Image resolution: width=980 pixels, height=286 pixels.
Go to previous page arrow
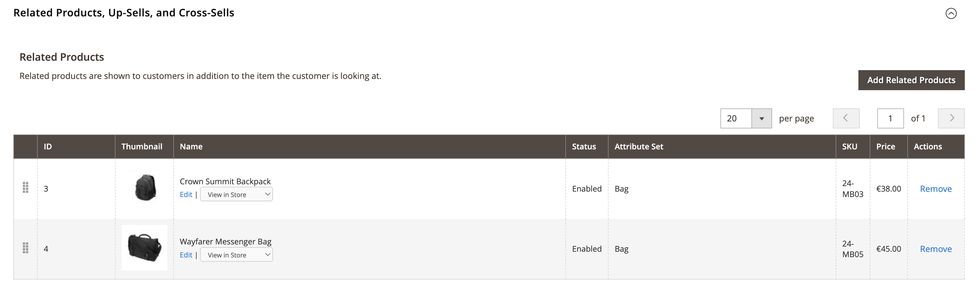(846, 118)
